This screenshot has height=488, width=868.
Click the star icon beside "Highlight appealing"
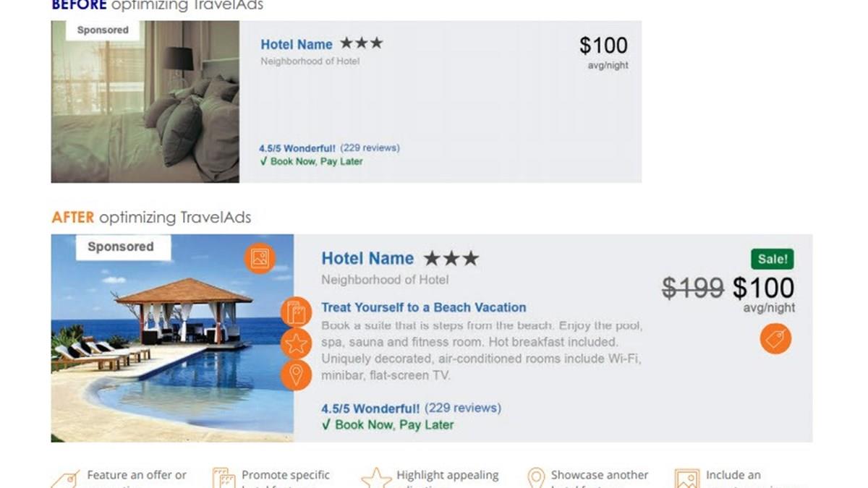tap(376, 479)
